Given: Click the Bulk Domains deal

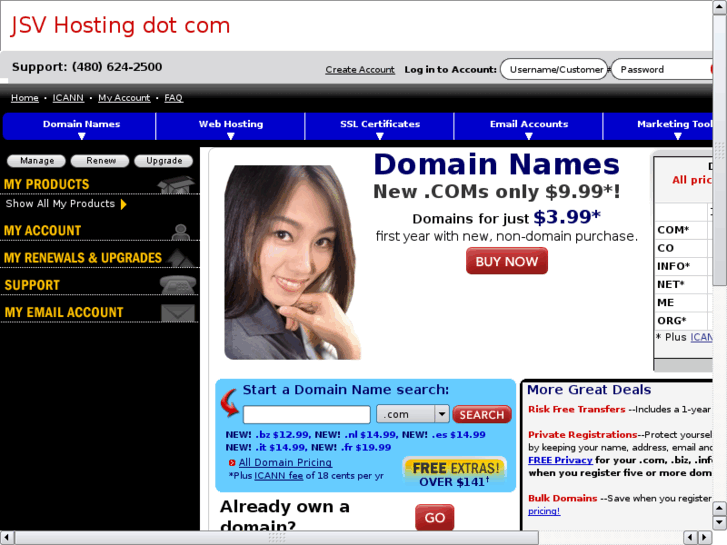Looking at the screenshot, I should (x=562, y=498).
